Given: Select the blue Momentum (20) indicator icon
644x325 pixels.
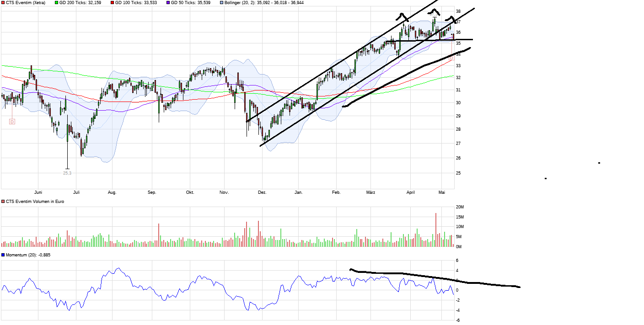Looking at the screenshot, I should (x=4, y=256).
